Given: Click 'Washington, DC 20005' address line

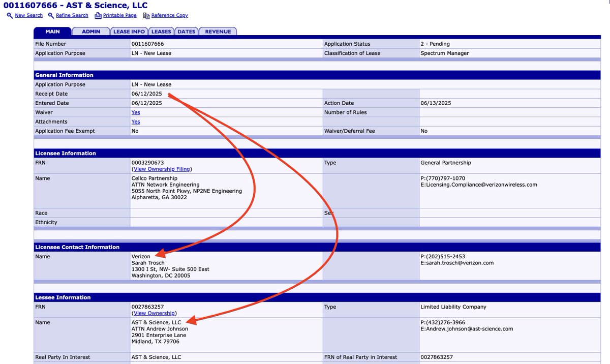Looking at the screenshot, I should tap(161, 276).
